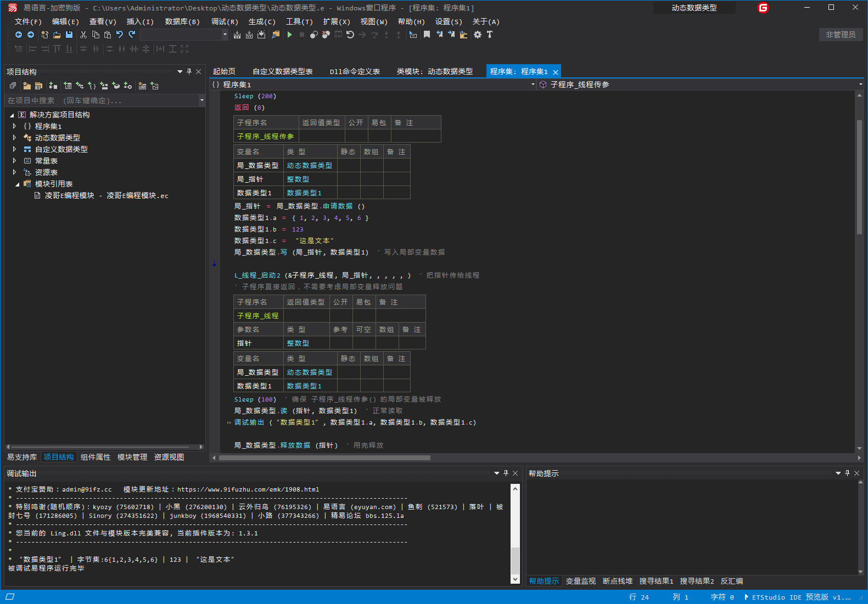Redo the action in toolbar
The height and width of the screenshot is (604, 868).
coord(132,35)
